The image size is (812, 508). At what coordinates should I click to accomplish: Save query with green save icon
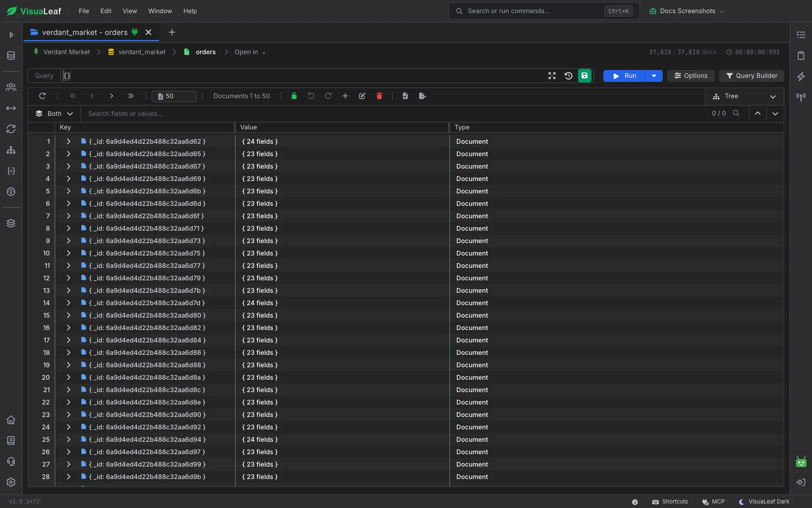tap(585, 76)
